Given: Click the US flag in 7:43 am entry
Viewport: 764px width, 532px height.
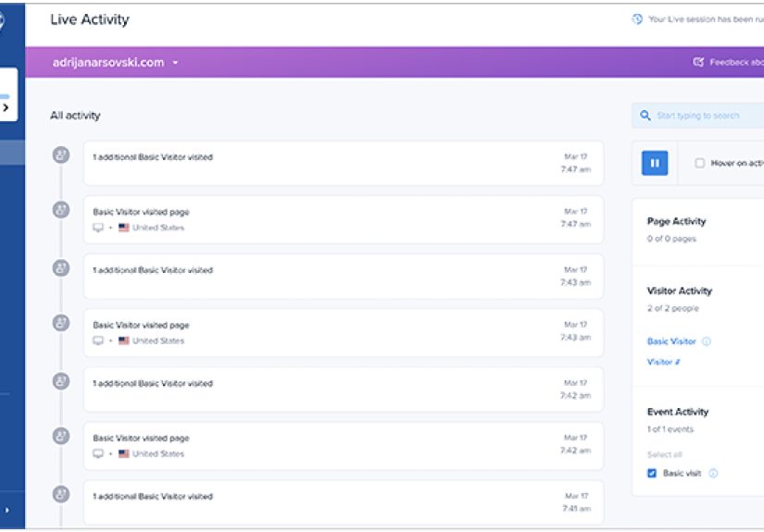Looking at the screenshot, I should (x=124, y=340).
